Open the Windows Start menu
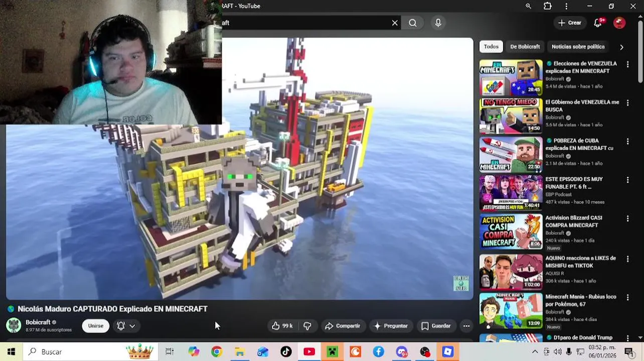 (11, 352)
